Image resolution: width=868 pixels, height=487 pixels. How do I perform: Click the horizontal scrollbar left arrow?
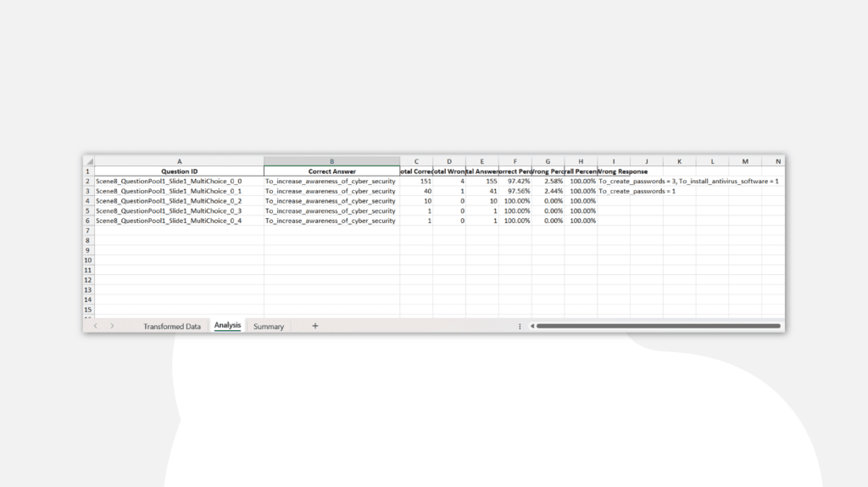(532, 326)
